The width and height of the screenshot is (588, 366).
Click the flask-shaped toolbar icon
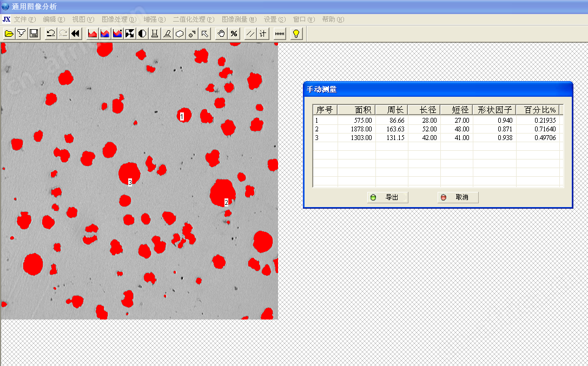click(x=155, y=34)
